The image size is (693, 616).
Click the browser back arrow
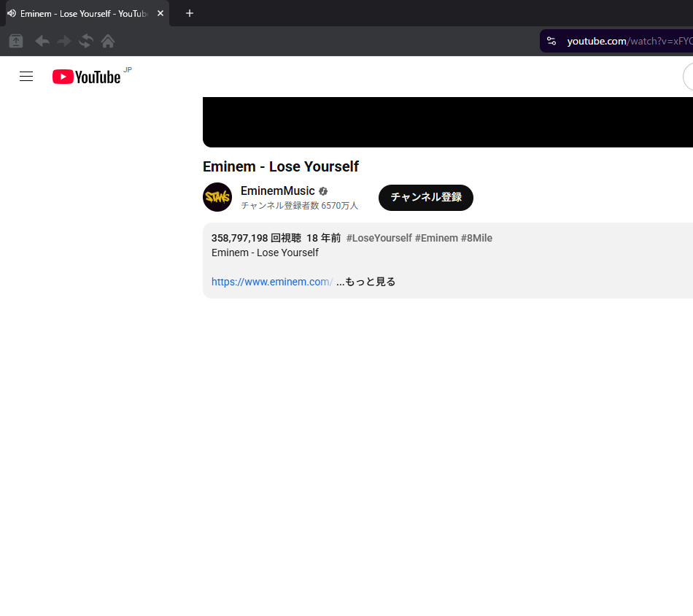(42, 41)
